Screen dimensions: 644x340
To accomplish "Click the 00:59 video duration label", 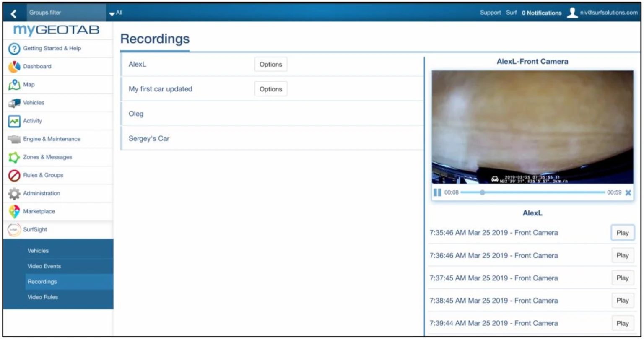I will [x=614, y=193].
